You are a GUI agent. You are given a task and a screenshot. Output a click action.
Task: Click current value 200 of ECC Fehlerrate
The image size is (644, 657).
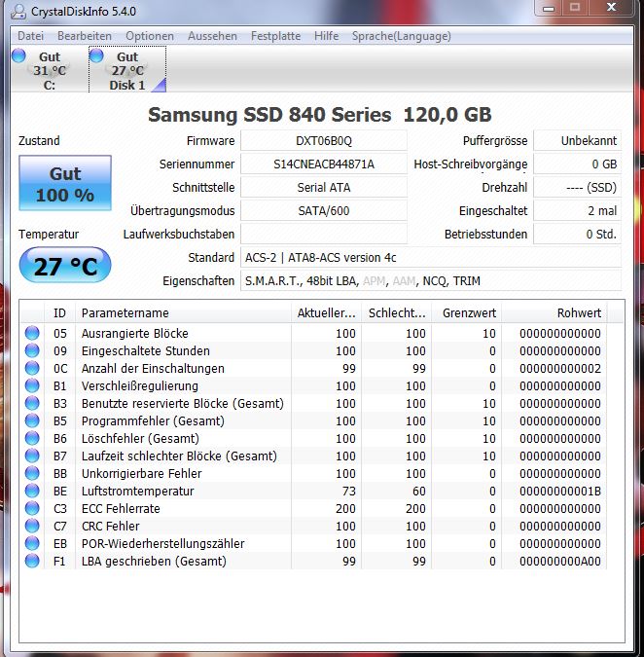tap(345, 509)
